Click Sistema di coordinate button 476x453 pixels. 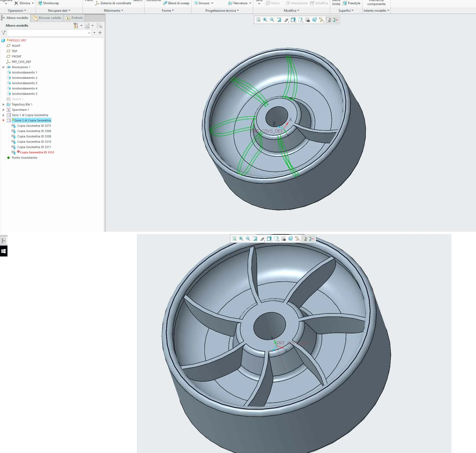tap(113, 3)
